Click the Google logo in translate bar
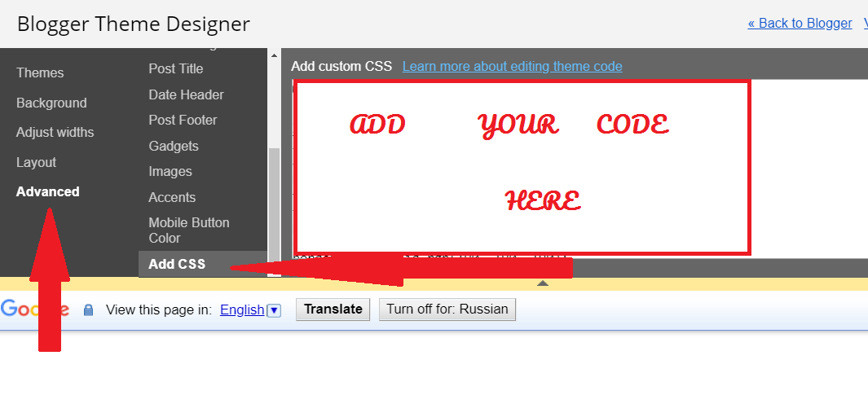The height and width of the screenshot is (395, 868). point(35,309)
